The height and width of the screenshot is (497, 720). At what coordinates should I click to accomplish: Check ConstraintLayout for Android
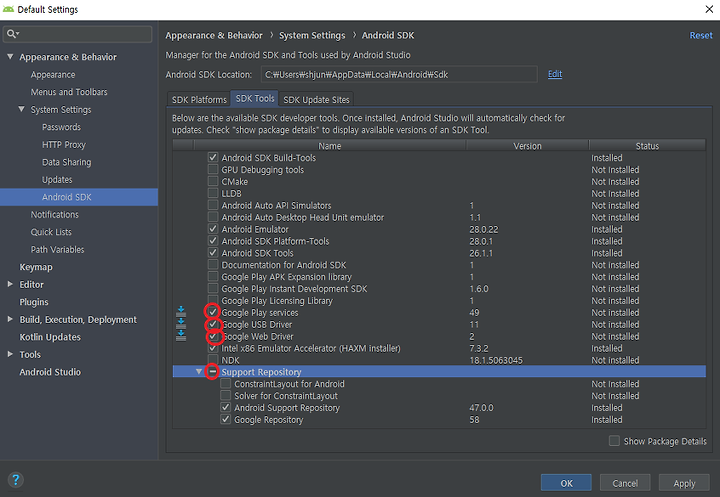click(225, 384)
